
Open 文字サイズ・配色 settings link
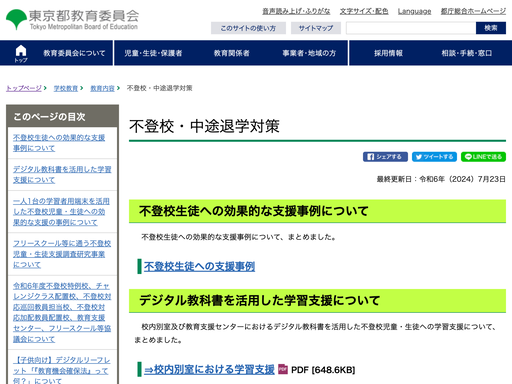[x=364, y=11]
